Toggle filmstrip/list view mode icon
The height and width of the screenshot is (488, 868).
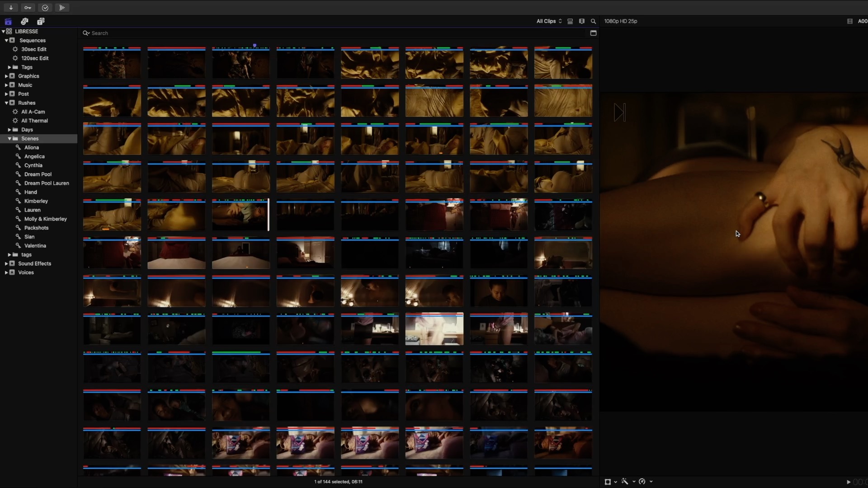(x=570, y=21)
